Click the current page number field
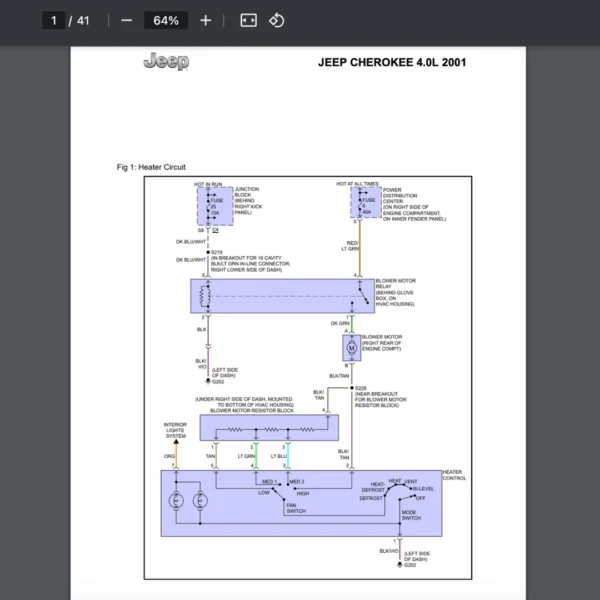 tap(54, 20)
